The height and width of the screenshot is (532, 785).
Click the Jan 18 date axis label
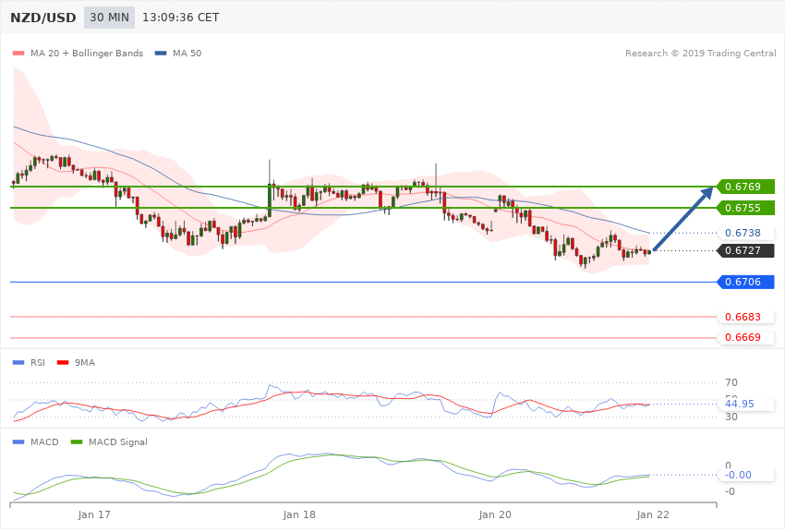tap(299, 513)
